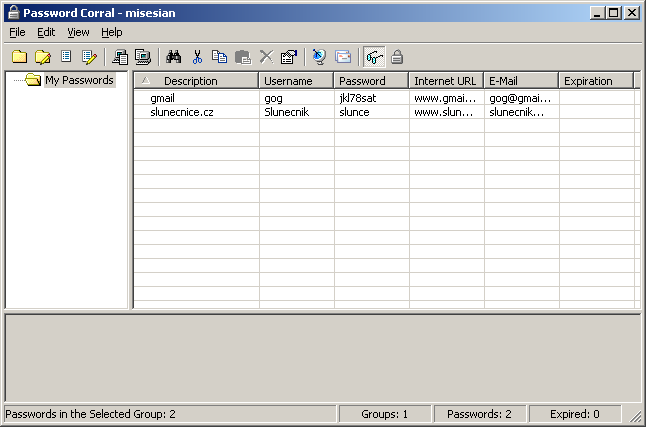Open the File menu
Screen dimensions: 646x427
17,32
